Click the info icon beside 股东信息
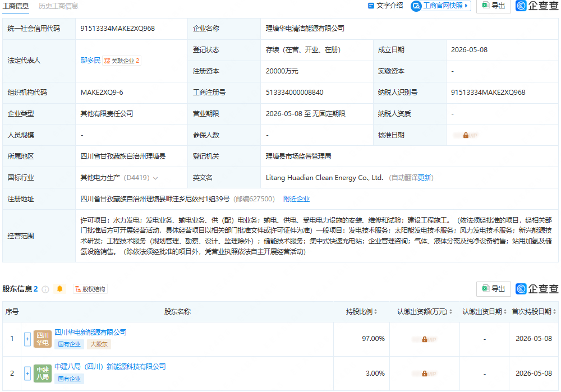Viewport: 561px width, 392px height. [x=45, y=289]
